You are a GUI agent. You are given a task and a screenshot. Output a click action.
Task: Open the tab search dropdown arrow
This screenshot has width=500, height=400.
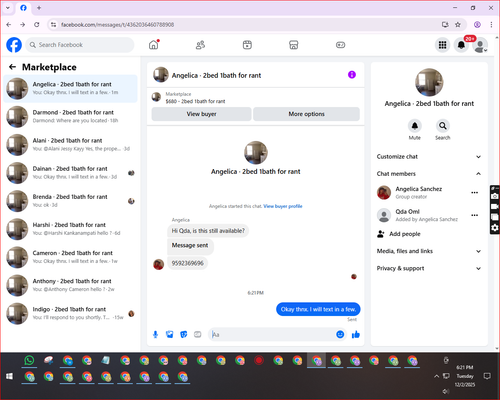point(8,8)
